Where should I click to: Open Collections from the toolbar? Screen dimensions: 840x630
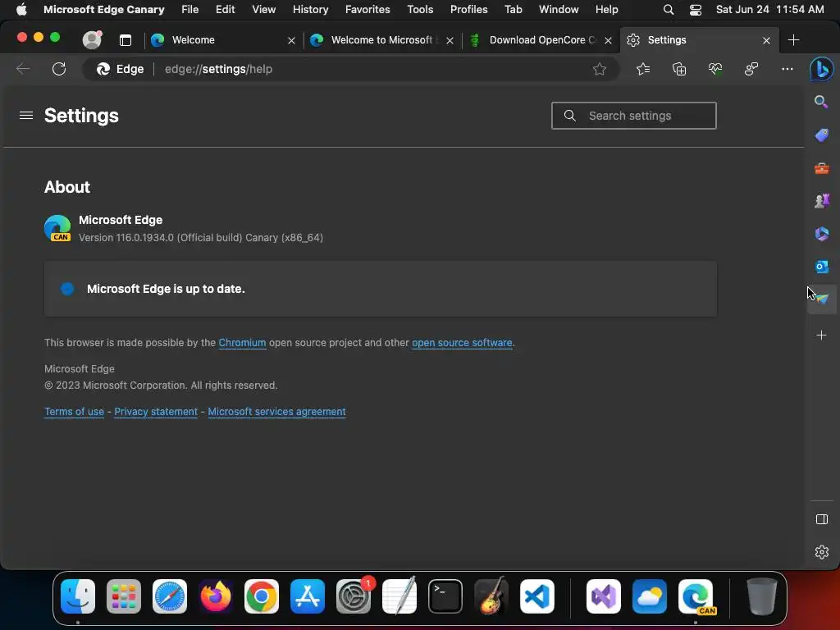coord(678,69)
